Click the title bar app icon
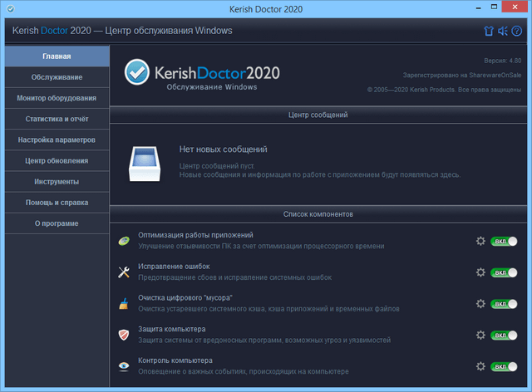The image size is (532, 392). pyautogui.click(x=11, y=9)
